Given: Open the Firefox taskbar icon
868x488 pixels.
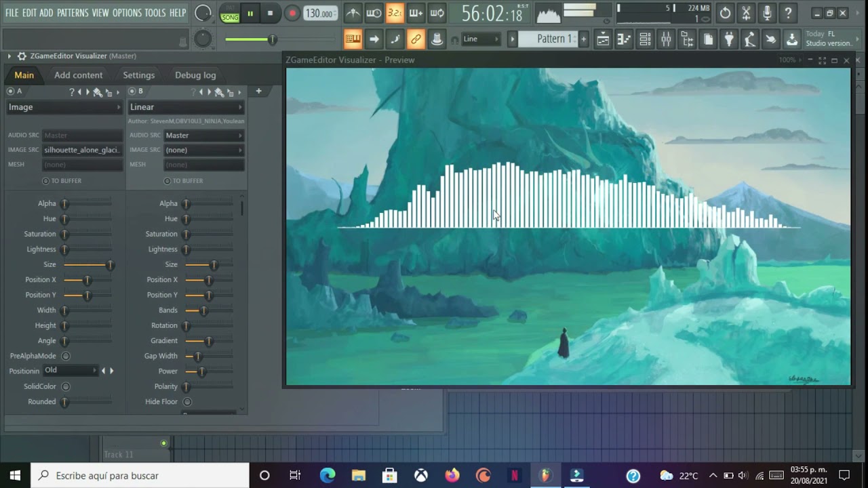Looking at the screenshot, I should click(452, 475).
